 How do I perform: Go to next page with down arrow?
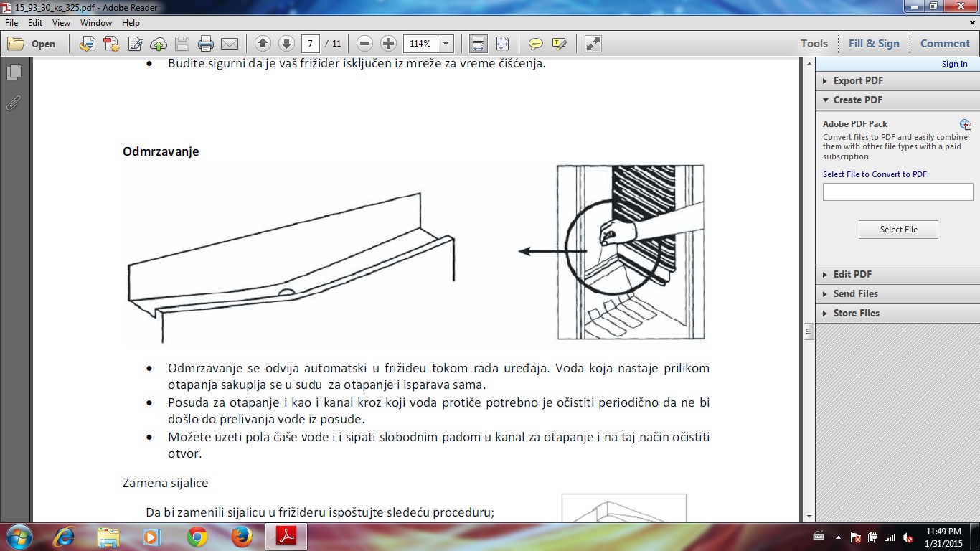tap(286, 44)
